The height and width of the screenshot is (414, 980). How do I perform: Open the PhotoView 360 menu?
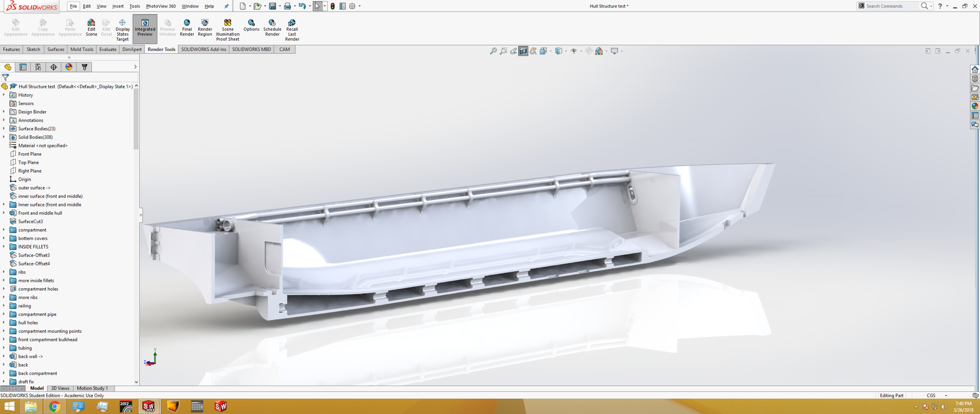[x=161, y=6]
